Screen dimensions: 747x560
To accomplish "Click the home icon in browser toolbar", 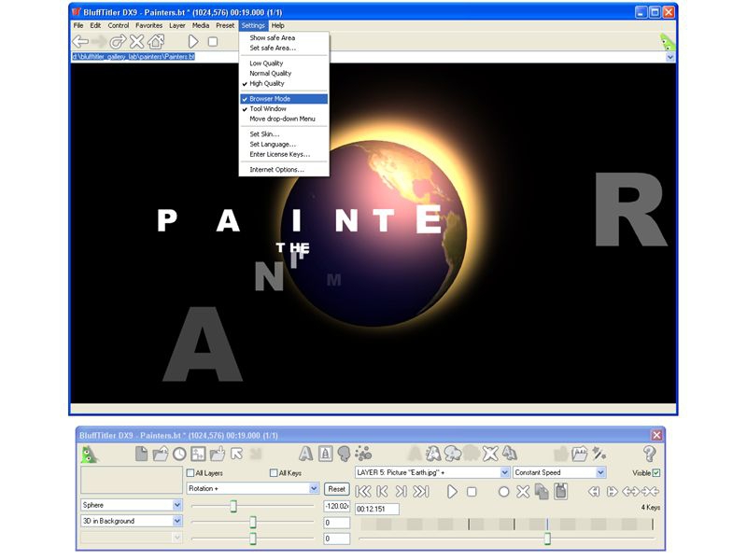I will [x=156, y=41].
